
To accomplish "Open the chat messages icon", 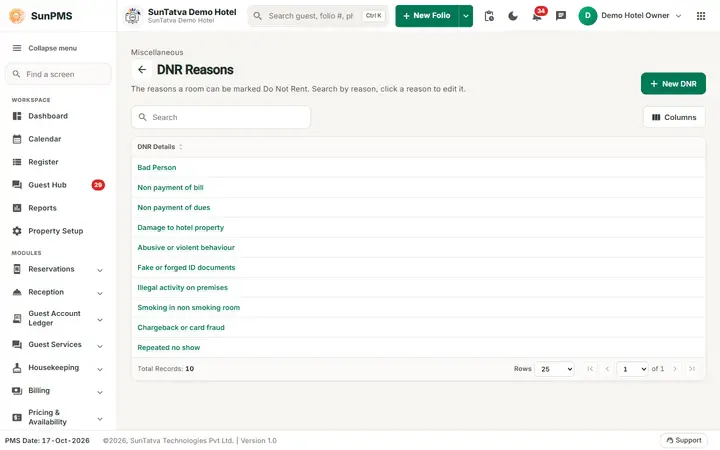I will click(x=561, y=16).
